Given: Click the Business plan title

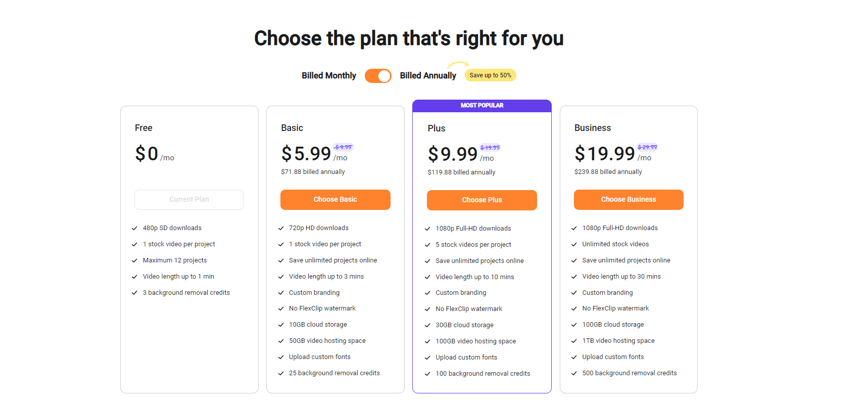Looking at the screenshot, I should coord(593,128).
